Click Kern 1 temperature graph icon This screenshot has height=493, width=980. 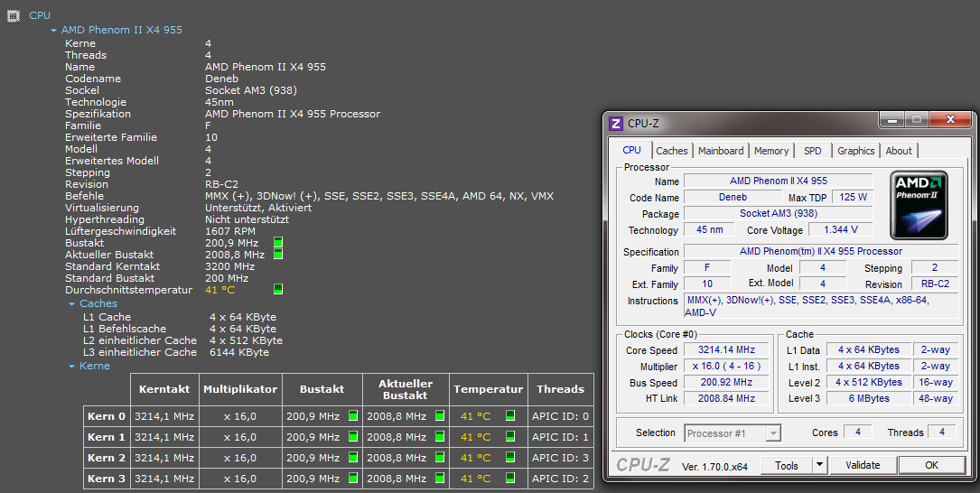pos(510,437)
